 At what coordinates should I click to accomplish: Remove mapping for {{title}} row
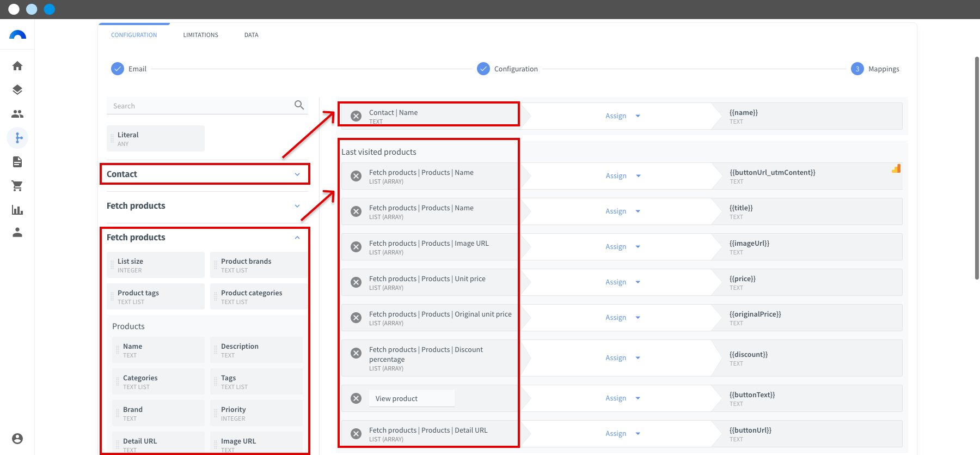click(356, 211)
